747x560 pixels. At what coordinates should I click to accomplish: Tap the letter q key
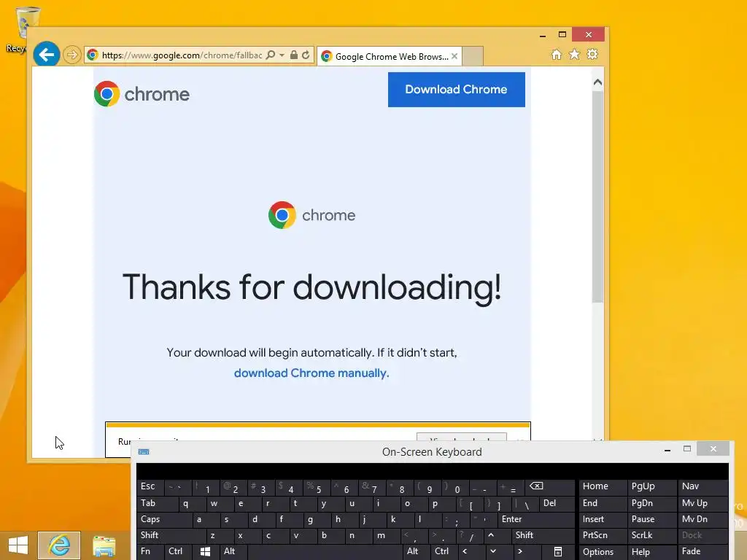click(x=193, y=503)
